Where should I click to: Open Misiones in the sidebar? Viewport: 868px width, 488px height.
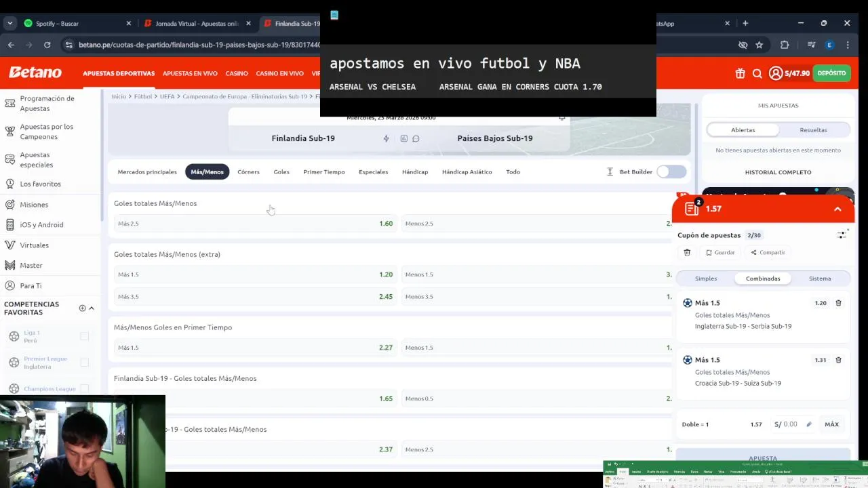coord(27,205)
